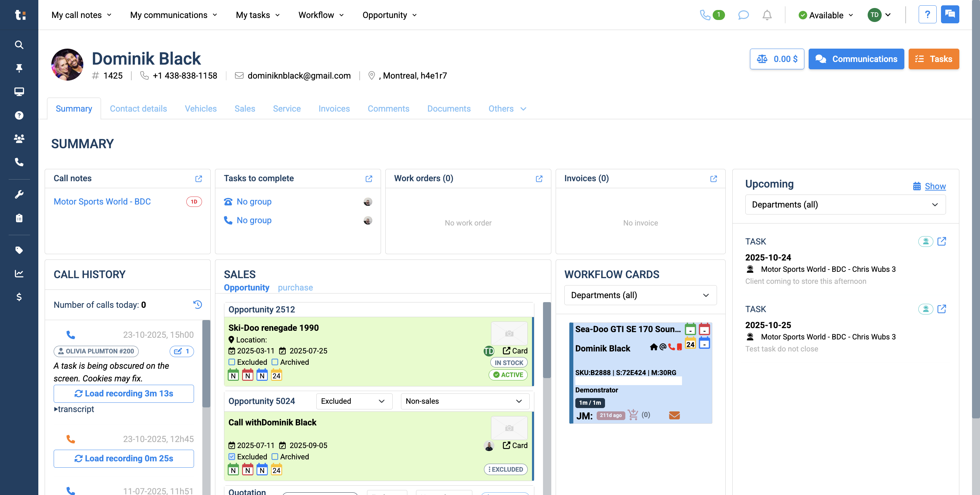The height and width of the screenshot is (495, 980).
Task: Expand the Available status dropdown
Action: (x=826, y=15)
